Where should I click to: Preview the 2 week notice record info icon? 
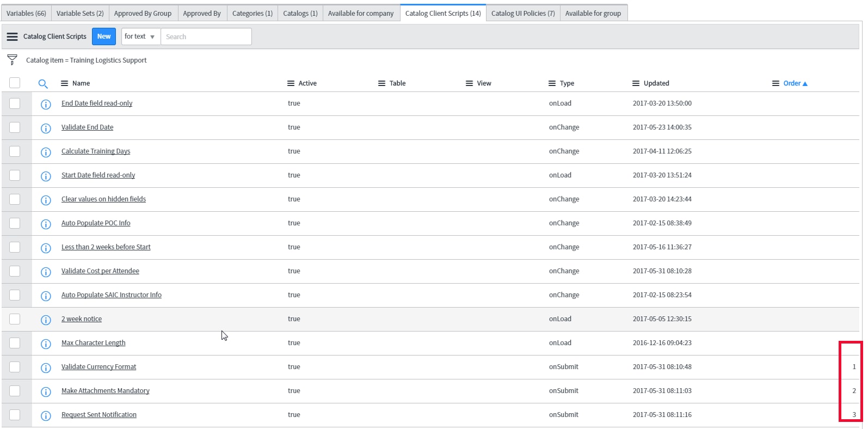click(46, 320)
